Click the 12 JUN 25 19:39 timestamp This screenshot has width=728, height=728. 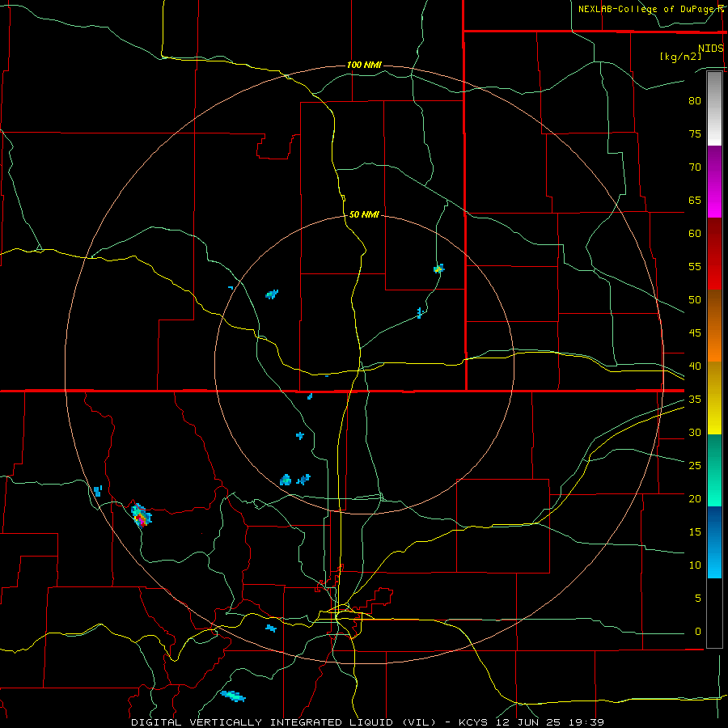point(551,722)
